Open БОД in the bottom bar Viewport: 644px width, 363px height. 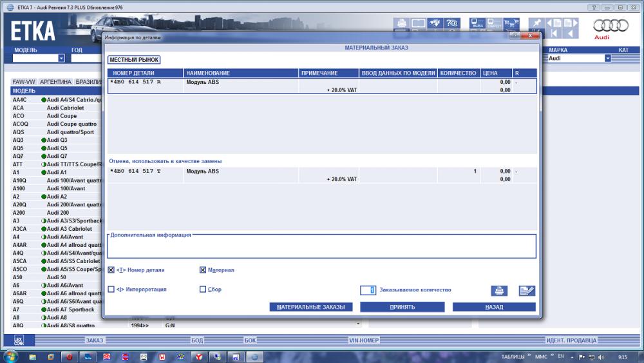[197, 340]
